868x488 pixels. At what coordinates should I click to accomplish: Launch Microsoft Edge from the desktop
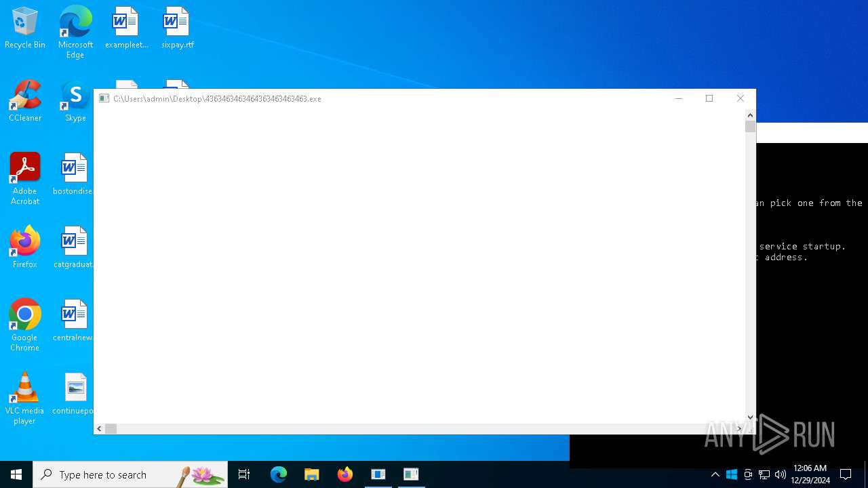point(75,32)
